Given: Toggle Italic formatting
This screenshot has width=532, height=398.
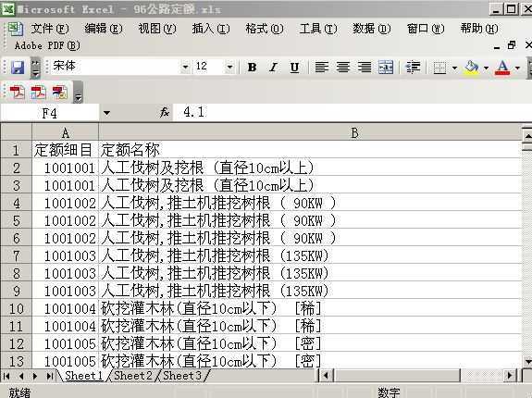Looking at the screenshot, I should [x=273, y=68].
